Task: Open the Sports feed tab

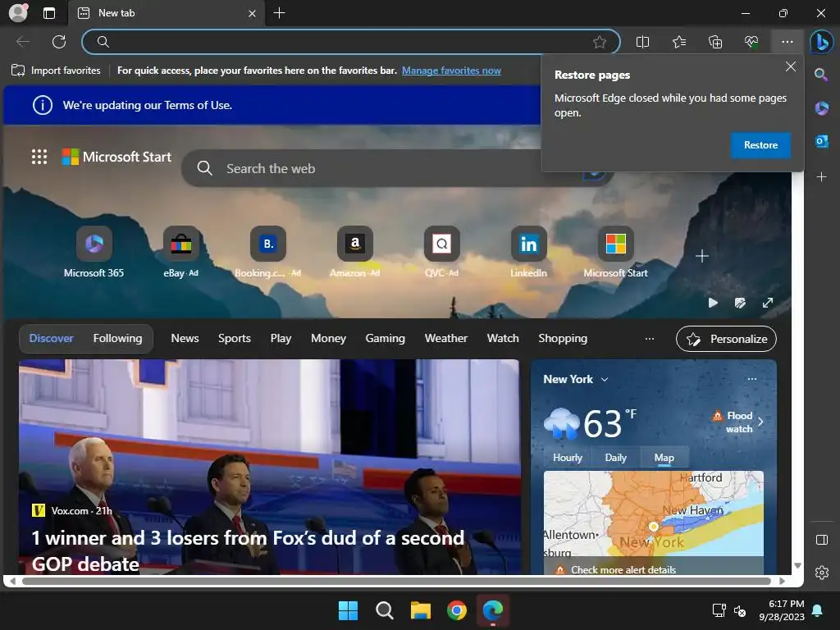Action: click(234, 338)
